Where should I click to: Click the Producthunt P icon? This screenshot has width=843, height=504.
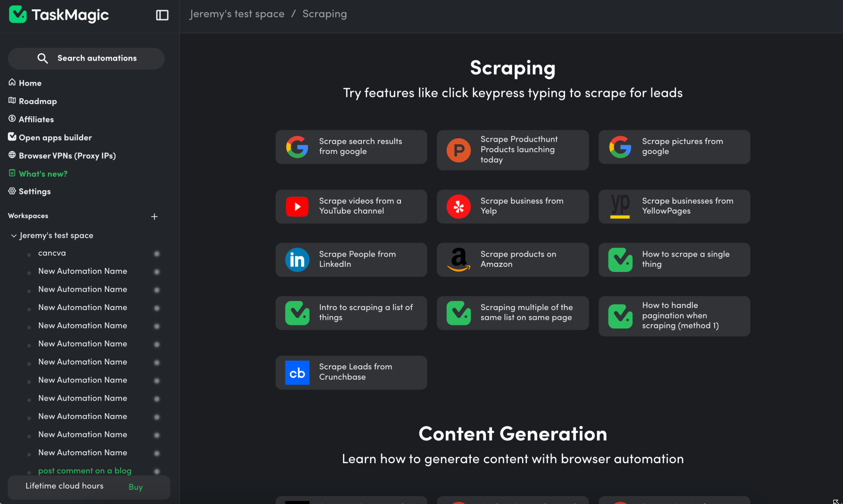click(x=458, y=150)
